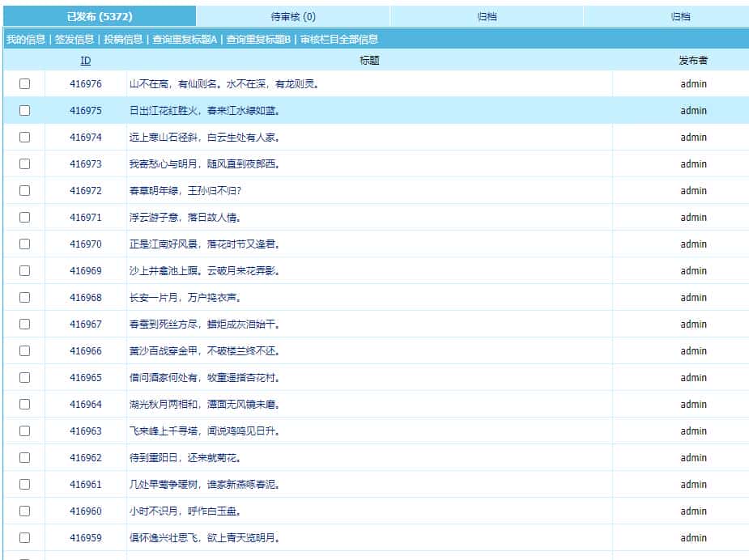Check the box for ID 416962
This screenshot has height=560, width=749.
click(x=25, y=458)
